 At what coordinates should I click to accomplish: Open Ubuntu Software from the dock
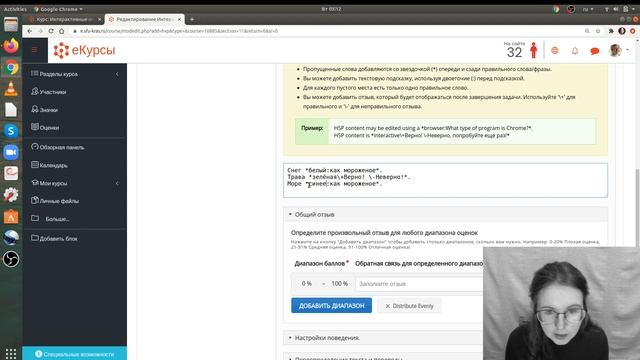coord(11,217)
